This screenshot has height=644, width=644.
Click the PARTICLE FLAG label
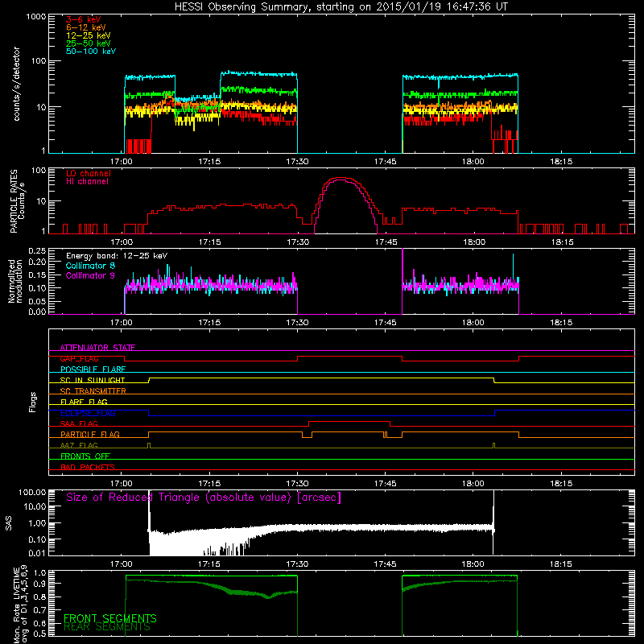pos(90,435)
